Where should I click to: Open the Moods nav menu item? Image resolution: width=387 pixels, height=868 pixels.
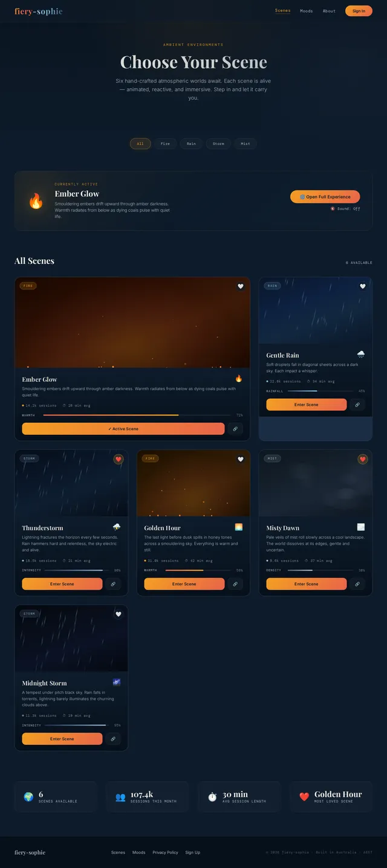tap(307, 11)
